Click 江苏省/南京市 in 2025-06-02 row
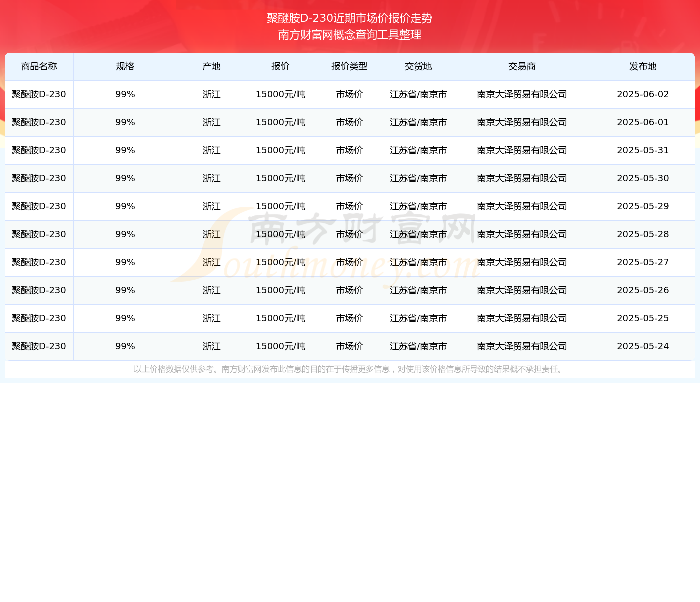This screenshot has width=700, height=602. click(418, 94)
